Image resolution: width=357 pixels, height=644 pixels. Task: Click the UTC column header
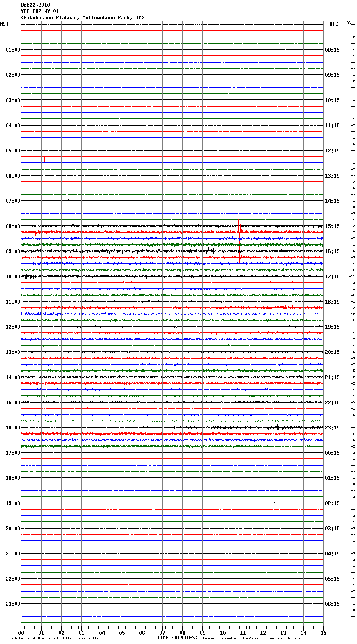click(x=334, y=24)
